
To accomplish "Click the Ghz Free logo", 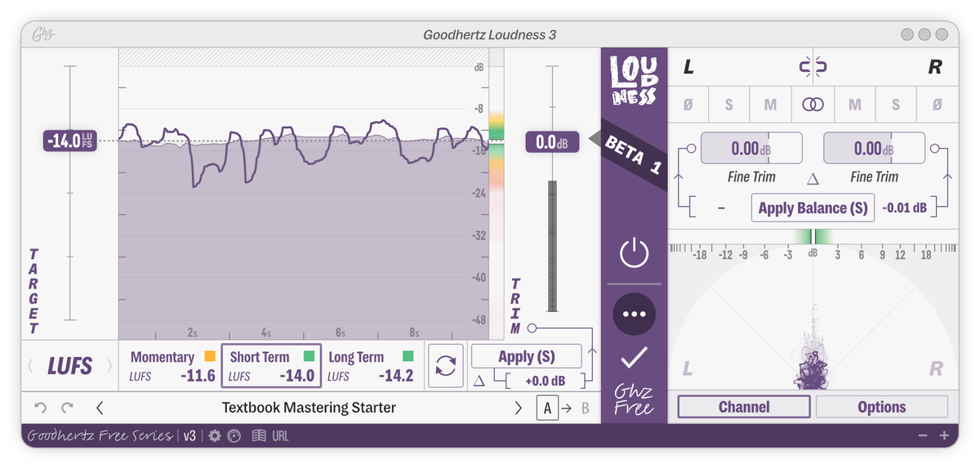I will click(x=635, y=400).
